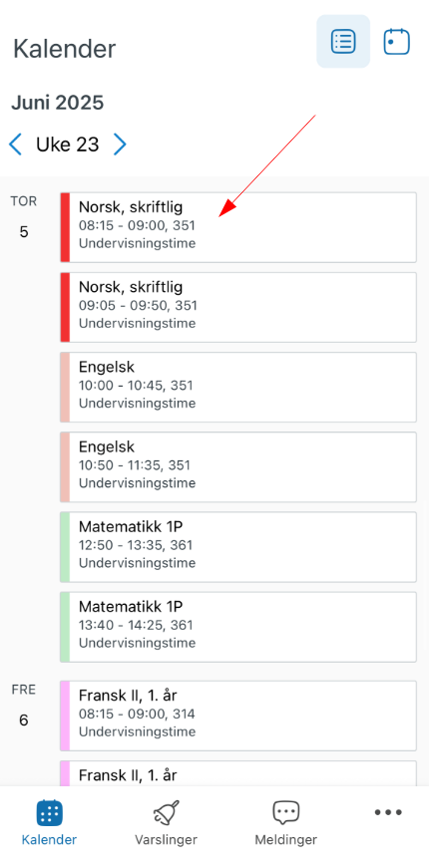Select Engelsk 10:00 - 10:45 lesson
The width and height of the screenshot is (429, 868).
tap(238, 387)
